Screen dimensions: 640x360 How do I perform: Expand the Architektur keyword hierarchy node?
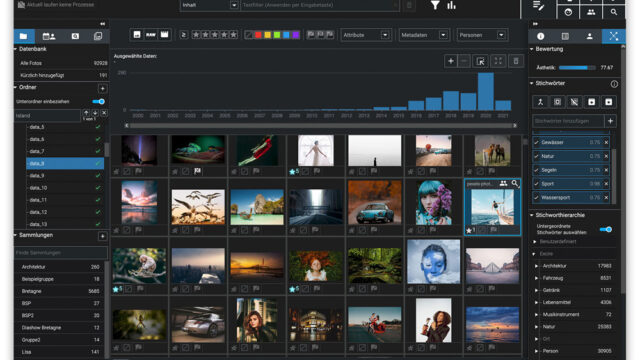pyautogui.click(x=536, y=266)
